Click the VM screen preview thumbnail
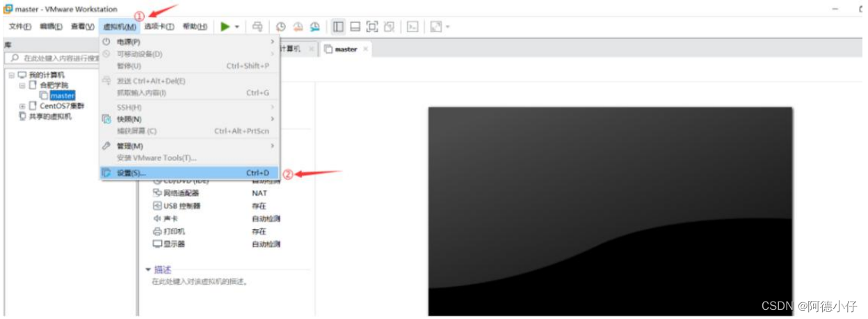 pyautogui.click(x=611, y=211)
